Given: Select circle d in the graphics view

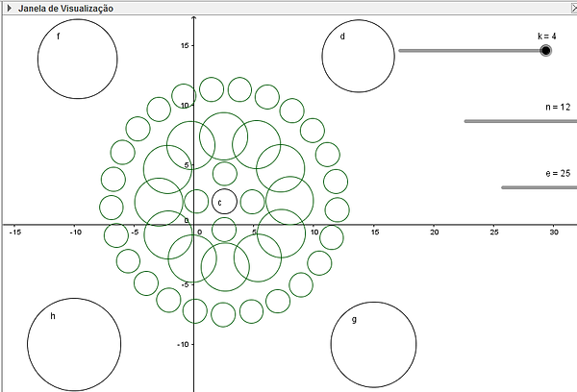Looking at the screenshot, I should [x=359, y=56].
